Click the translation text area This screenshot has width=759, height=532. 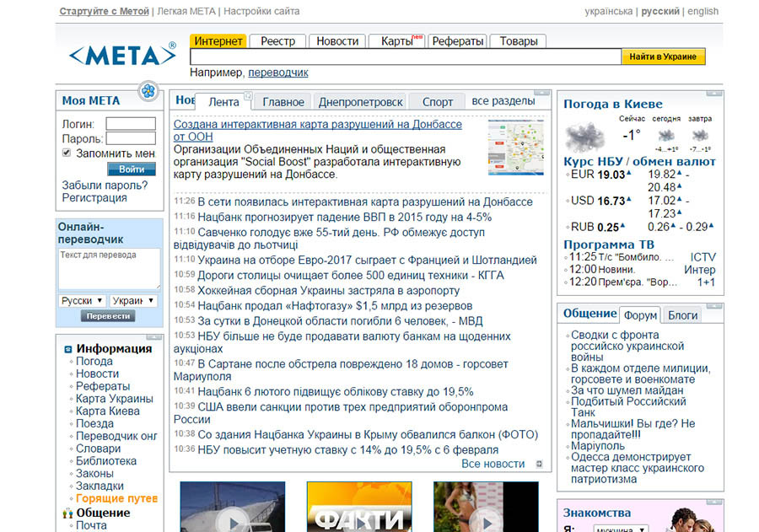click(110, 269)
